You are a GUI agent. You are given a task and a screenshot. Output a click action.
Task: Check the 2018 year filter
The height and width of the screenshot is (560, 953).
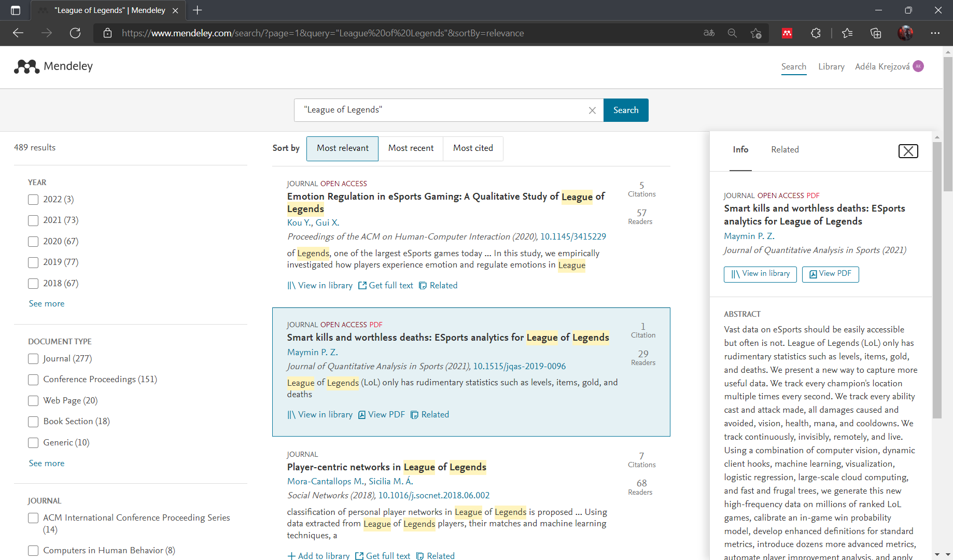pyautogui.click(x=33, y=284)
